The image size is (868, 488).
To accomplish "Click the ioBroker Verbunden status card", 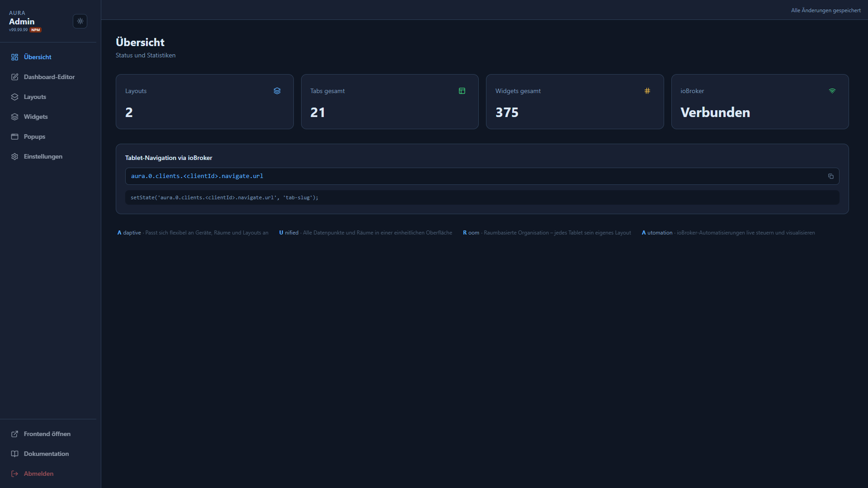I will (760, 102).
